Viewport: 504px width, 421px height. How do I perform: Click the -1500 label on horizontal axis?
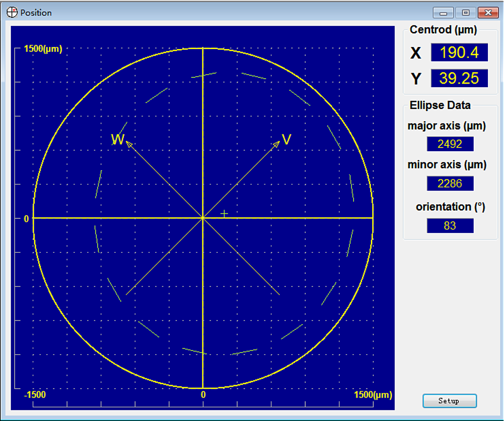click(35, 395)
